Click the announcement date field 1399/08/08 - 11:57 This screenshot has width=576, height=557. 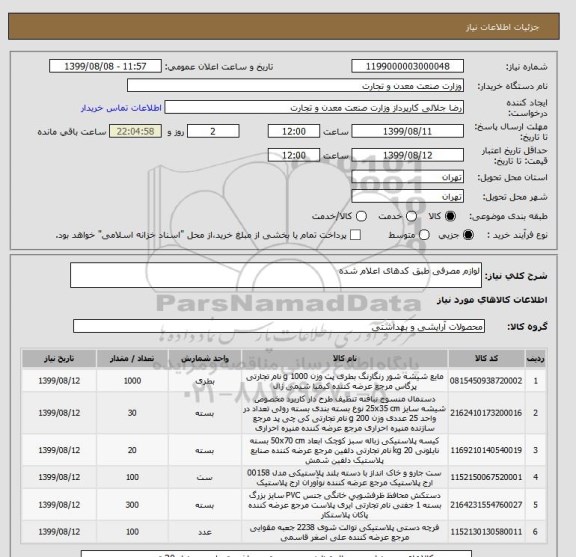click(105, 66)
